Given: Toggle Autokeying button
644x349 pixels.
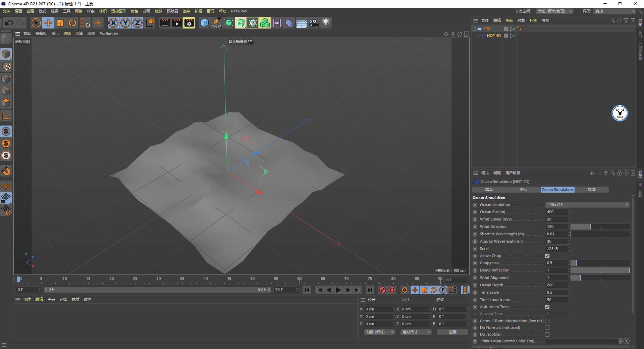Looking at the screenshot, I should coord(392,290).
